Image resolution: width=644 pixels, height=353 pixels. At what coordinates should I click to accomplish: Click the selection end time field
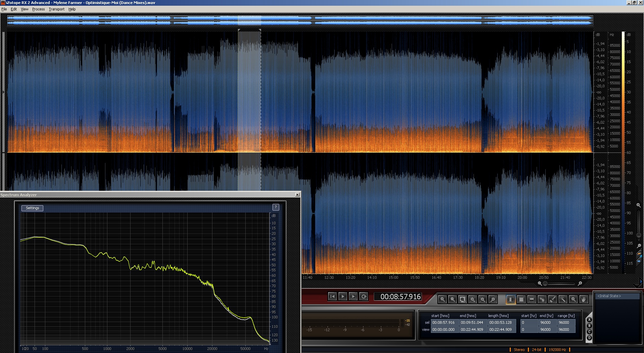pos(473,322)
